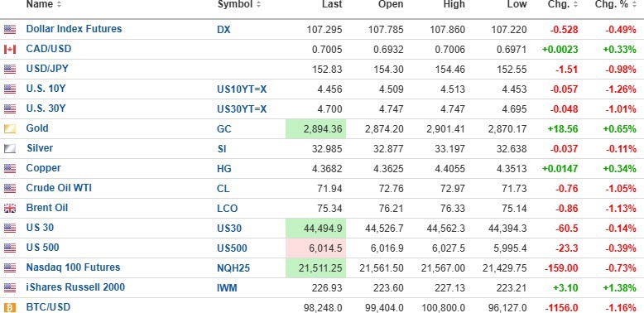Image resolution: width=644 pixels, height=313 pixels.
Task: Sort the table by Name column arrows
Action: click(59, 4)
